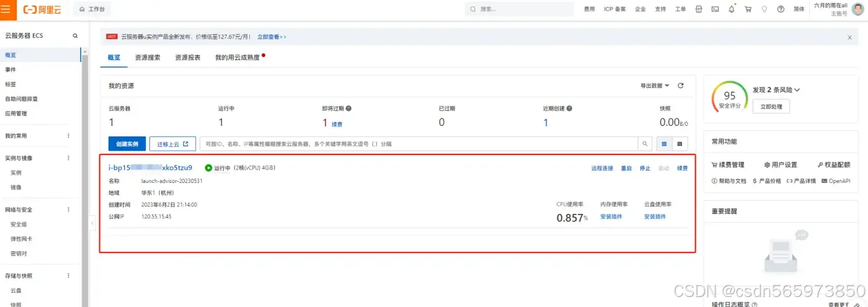The height and width of the screenshot is (307, 868).
Task: Click 停止 for the instance
Action: [645, 168]
